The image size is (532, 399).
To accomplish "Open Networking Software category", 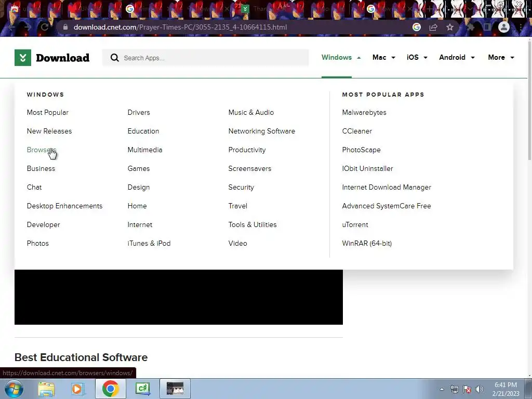I will coord(262,131).
